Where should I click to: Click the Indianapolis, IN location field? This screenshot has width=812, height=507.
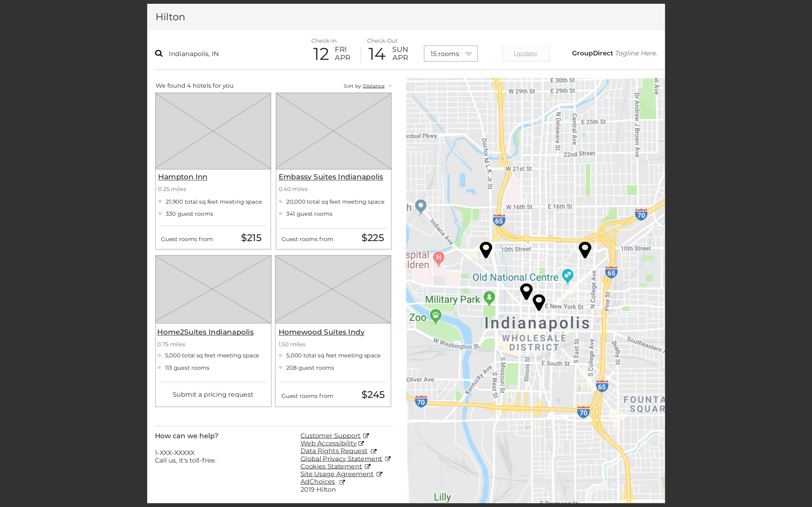tap(193, 54)
